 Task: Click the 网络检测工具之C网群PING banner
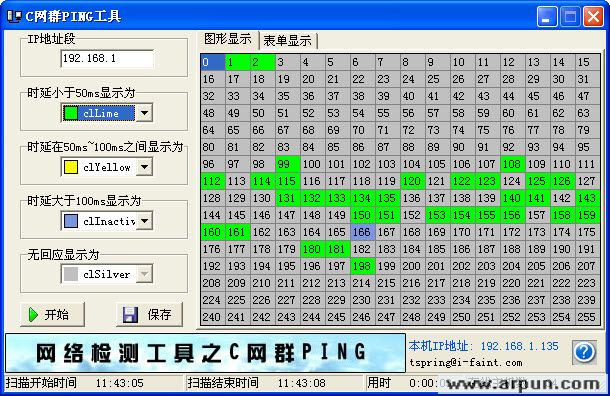click(x=205, y=352)
